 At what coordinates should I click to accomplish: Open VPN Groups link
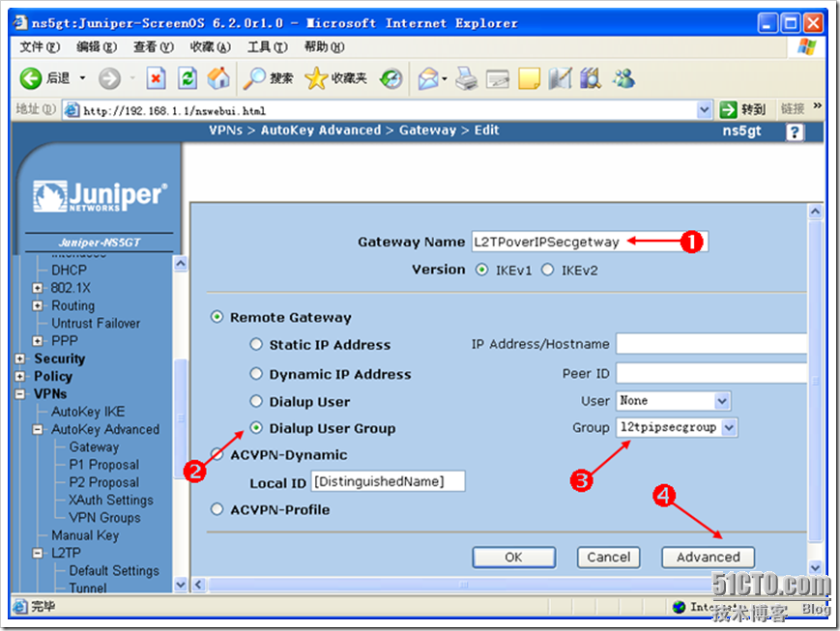[x=104, y=517]
